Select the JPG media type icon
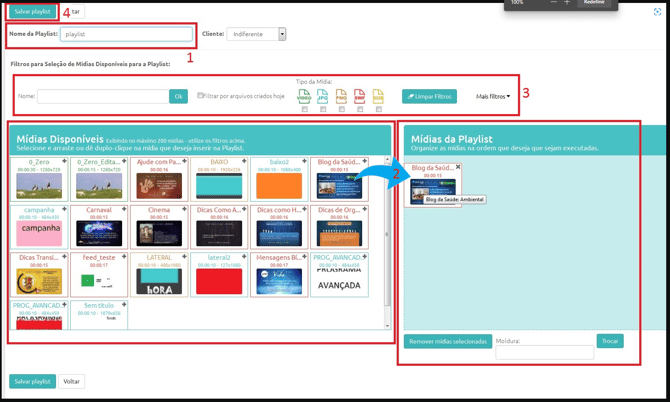The image size is (670, 402). [x=323, y=97]
